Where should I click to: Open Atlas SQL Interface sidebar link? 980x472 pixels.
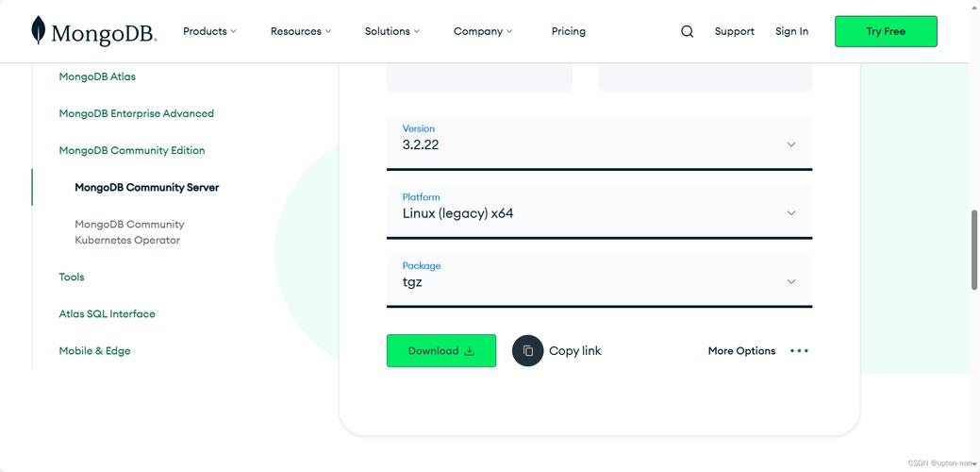pyautogui.click(x=107, y=313)
